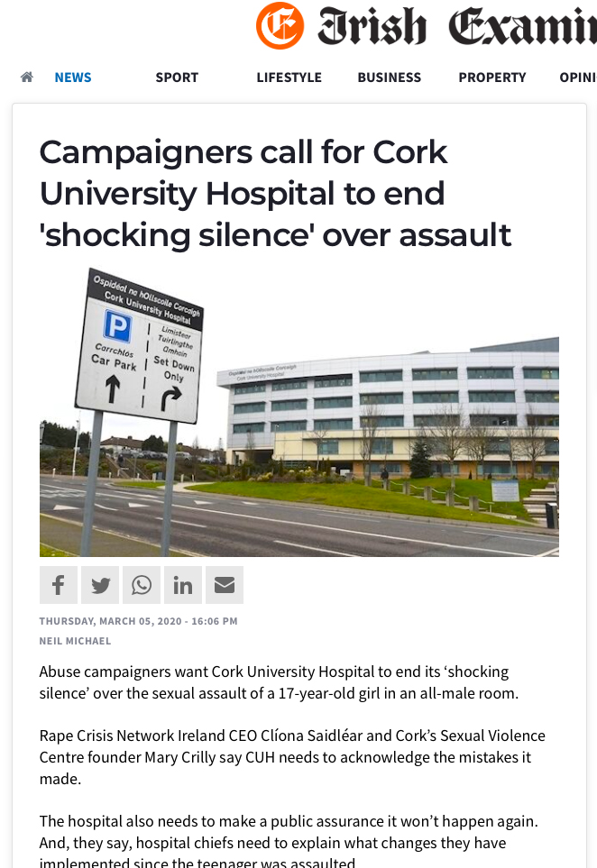Share article by email envelope icon
Screen dimensions: 597x868
(225, 585)
